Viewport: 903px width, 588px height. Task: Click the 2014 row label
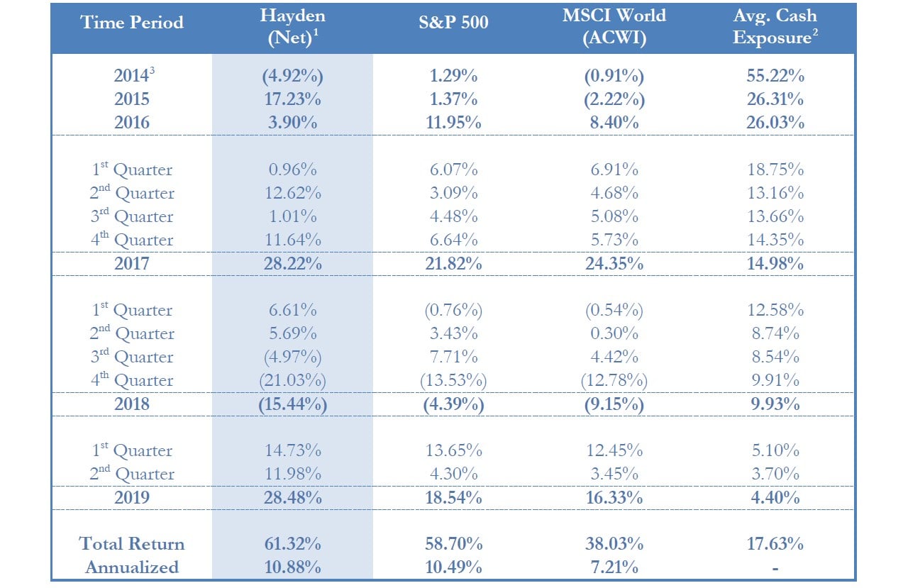point(132,75)
